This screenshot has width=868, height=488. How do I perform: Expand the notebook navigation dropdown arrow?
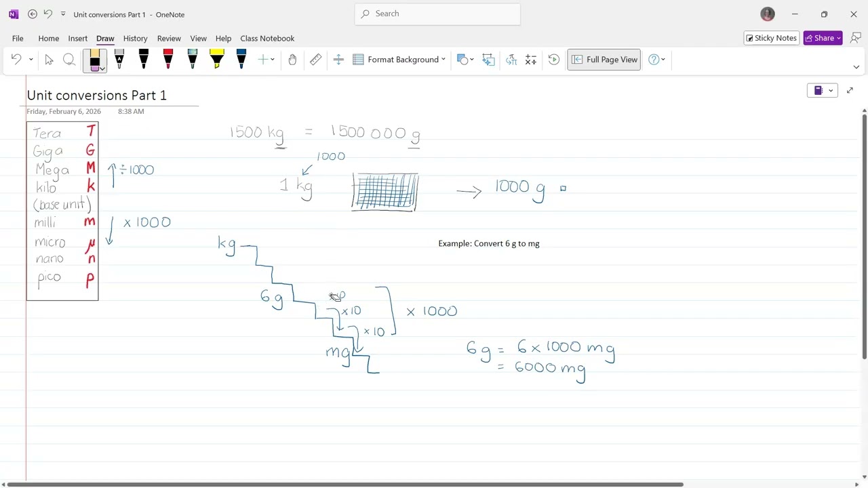click(x=831, y=91)
